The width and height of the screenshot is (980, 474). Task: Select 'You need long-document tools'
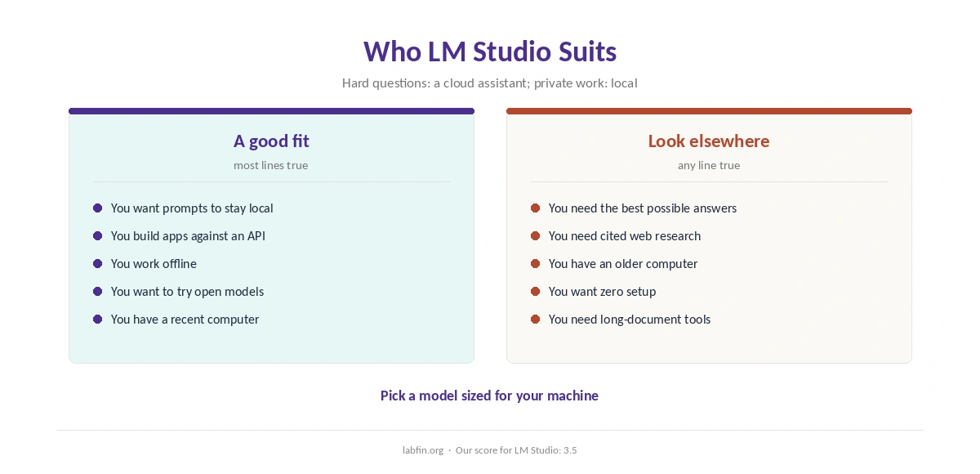(630, 320)
